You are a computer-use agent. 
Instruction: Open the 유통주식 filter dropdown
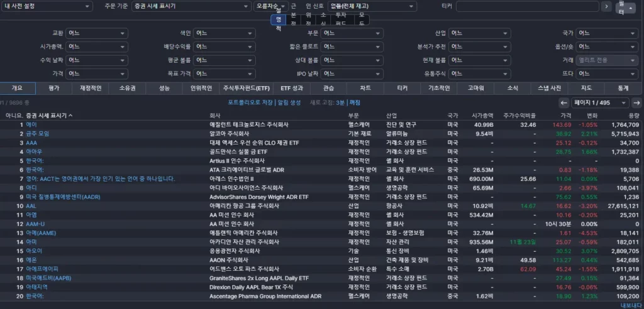(480, 74)
